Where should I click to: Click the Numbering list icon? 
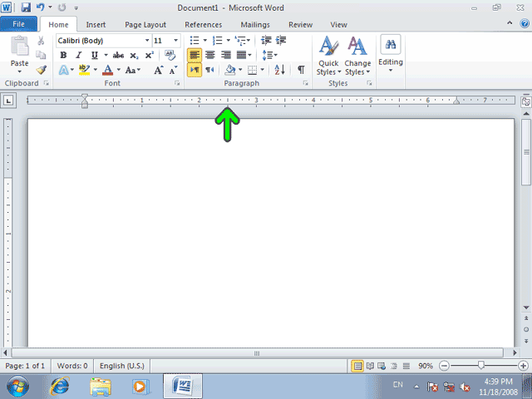click(218, 41)
